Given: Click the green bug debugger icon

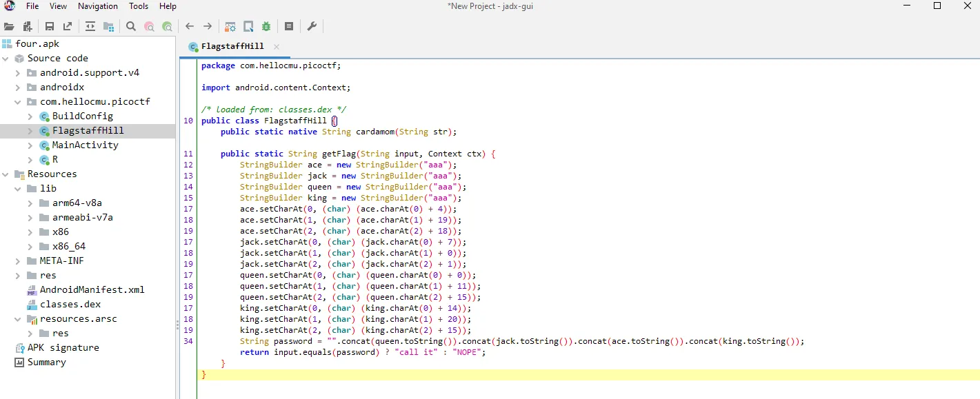Looking at the screenshot, I should (266, 26).
